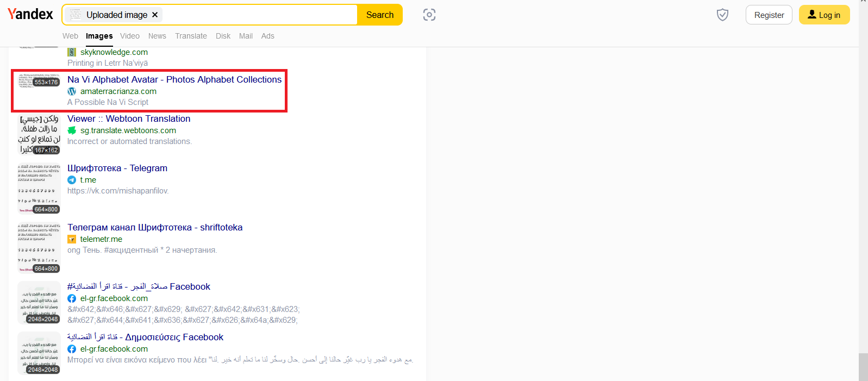Click 'A Possible Na Vi Script' snippet
Screen dimensions: 868x381
(108, 102)
